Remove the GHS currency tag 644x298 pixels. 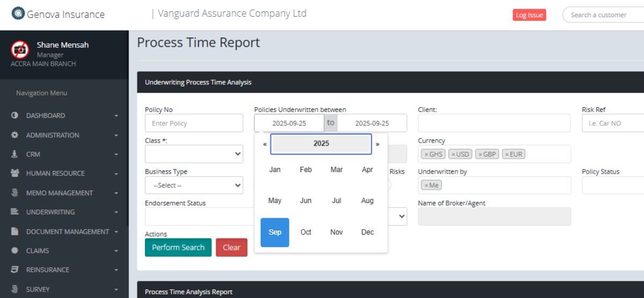click(426, 154)
